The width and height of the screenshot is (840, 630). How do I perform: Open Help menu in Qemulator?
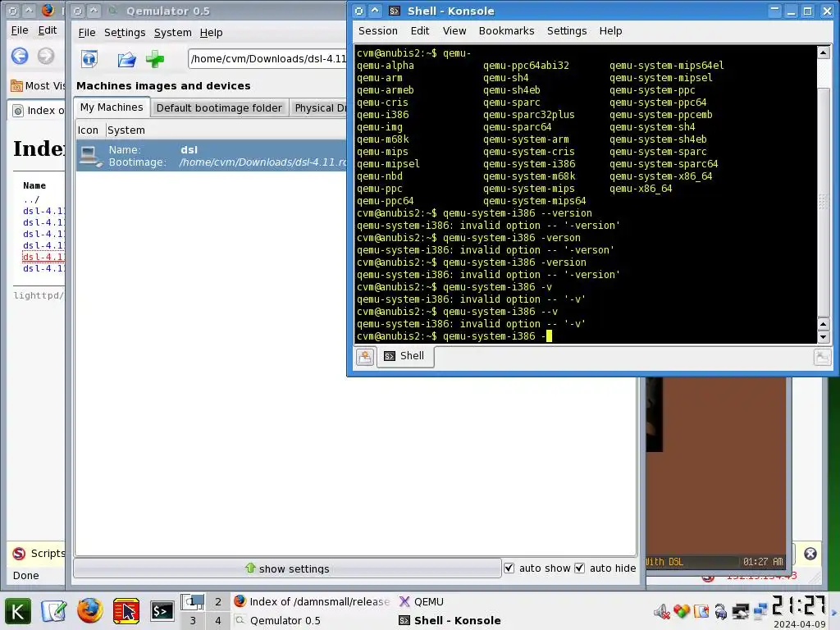coord(211,33)
